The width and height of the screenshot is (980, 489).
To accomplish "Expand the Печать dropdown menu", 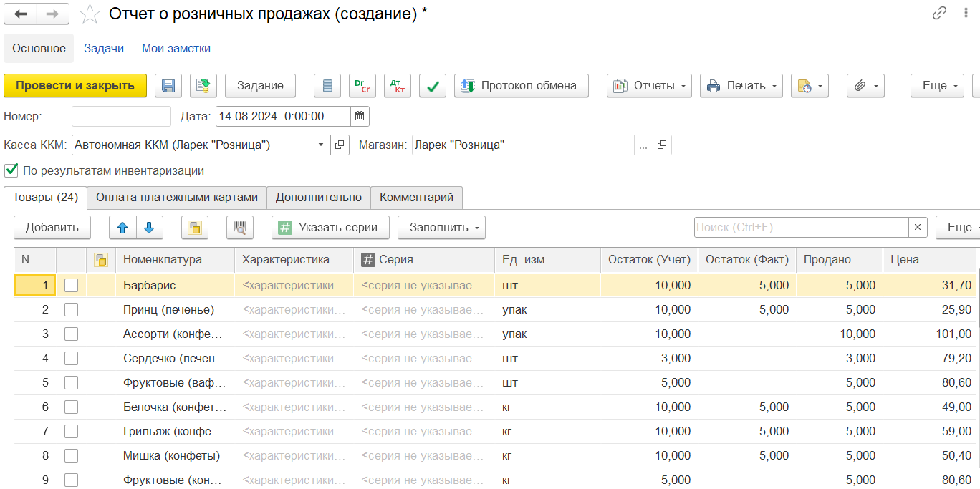I will [x=741, y=86].
